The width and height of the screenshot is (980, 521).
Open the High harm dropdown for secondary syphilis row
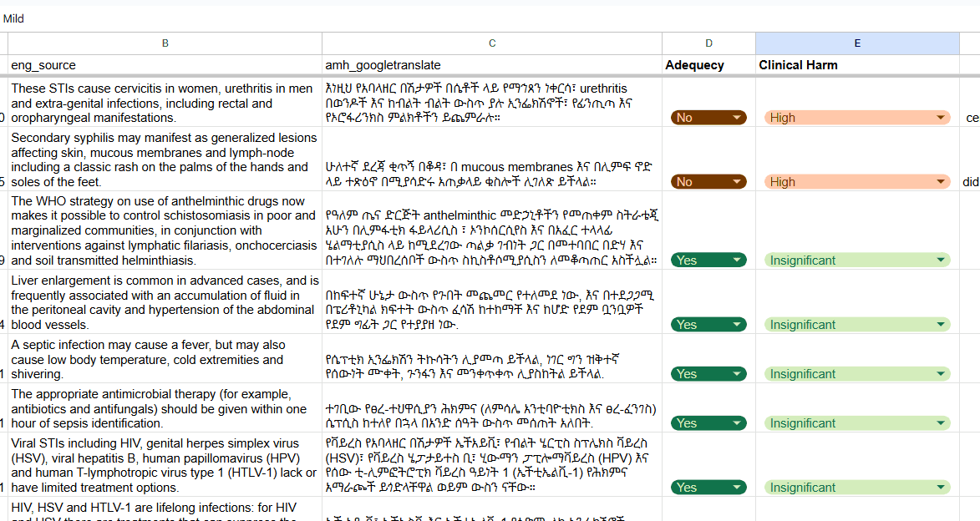click(856, 182)
